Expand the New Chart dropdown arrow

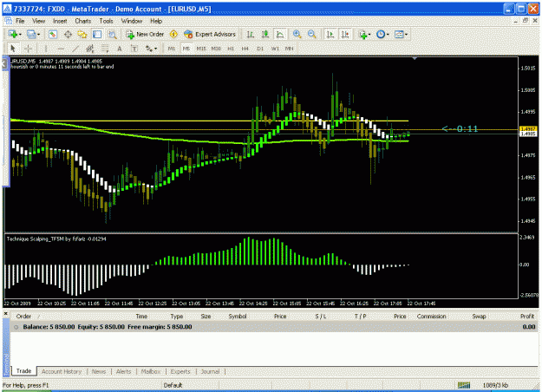[20, 34]
